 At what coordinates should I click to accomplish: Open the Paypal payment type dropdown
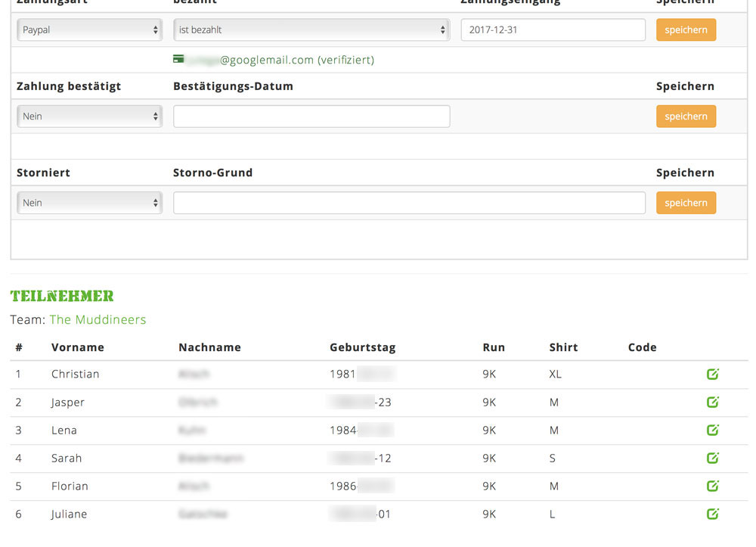[89, 30]
